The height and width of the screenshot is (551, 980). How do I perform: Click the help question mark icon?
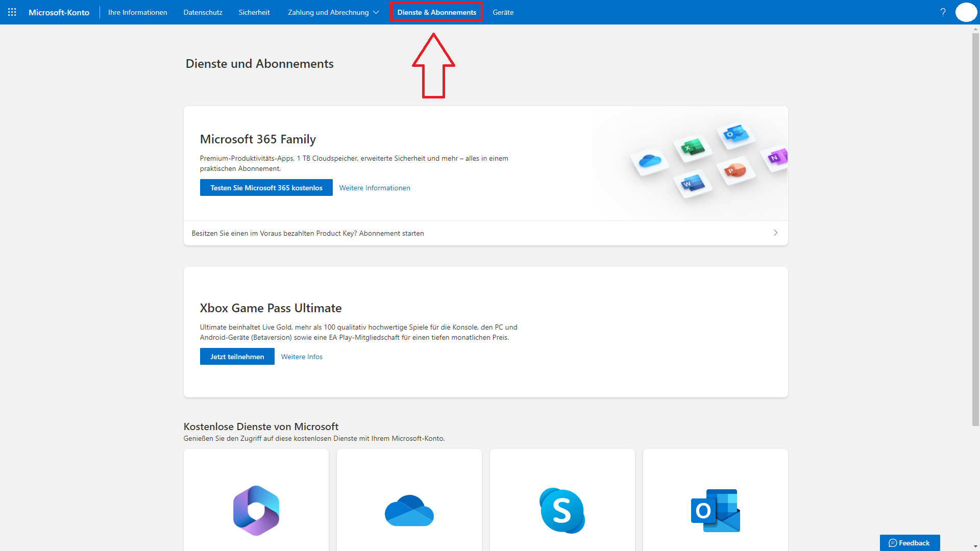(943, 12)
